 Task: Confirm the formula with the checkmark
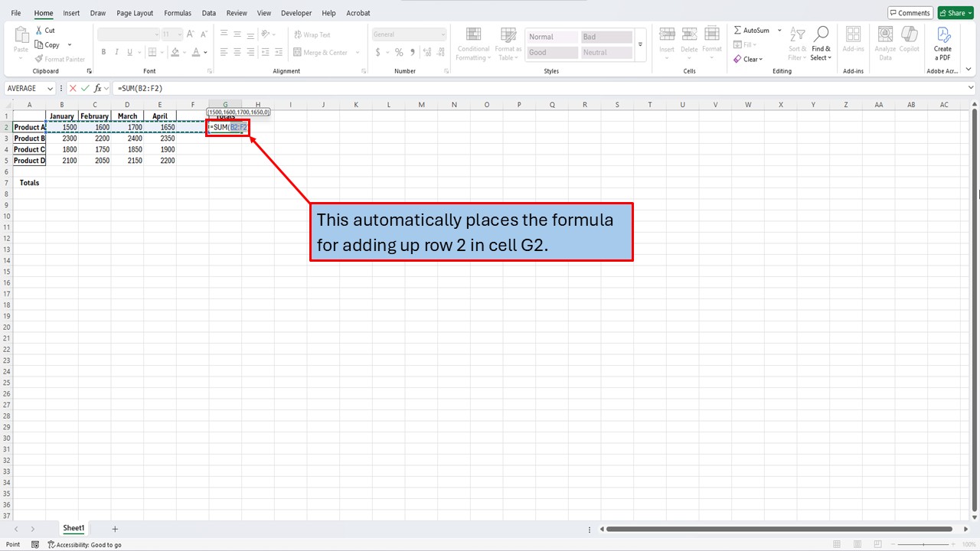tap(84, 88)
